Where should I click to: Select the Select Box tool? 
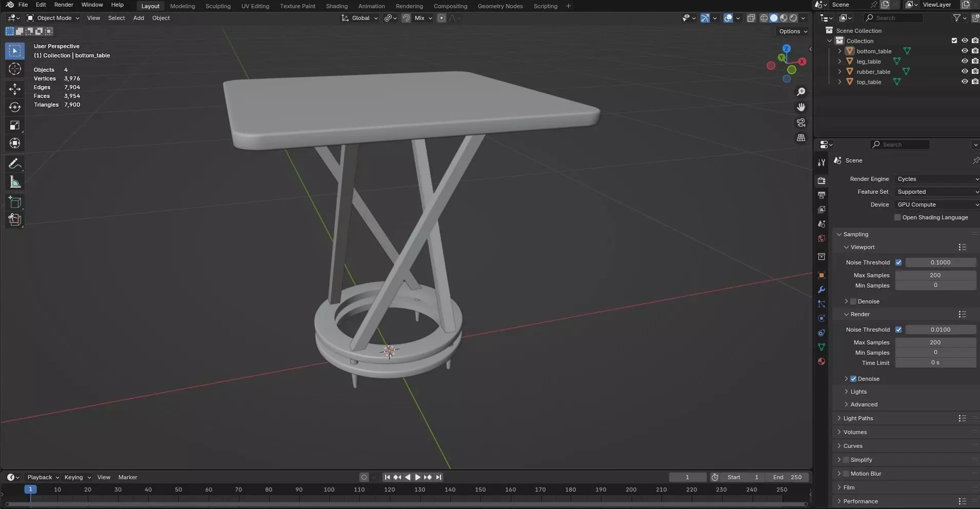(x=14, y=51)
